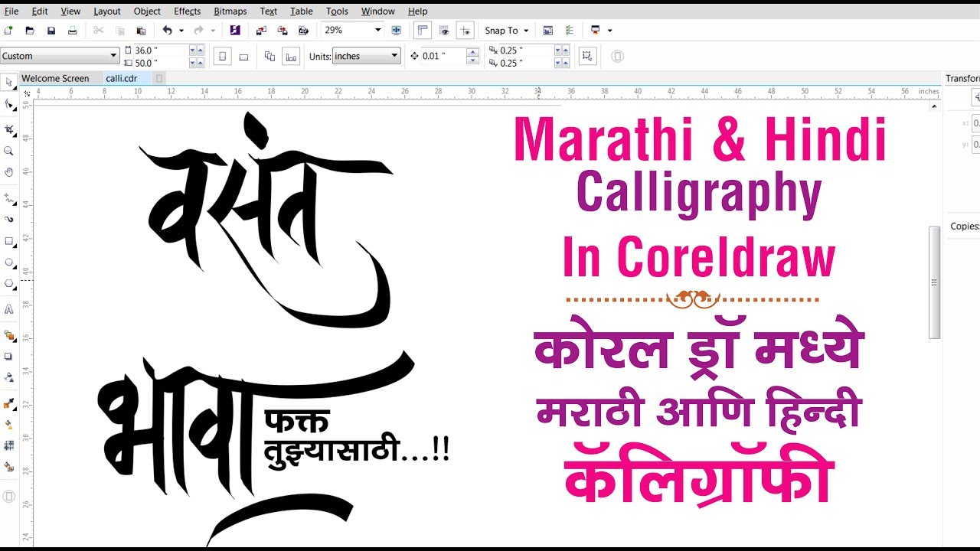Expand the Application Launcher dropdown arrow
Image resolution: width=980 pixels, height=551 pixels.
point(609,31)
